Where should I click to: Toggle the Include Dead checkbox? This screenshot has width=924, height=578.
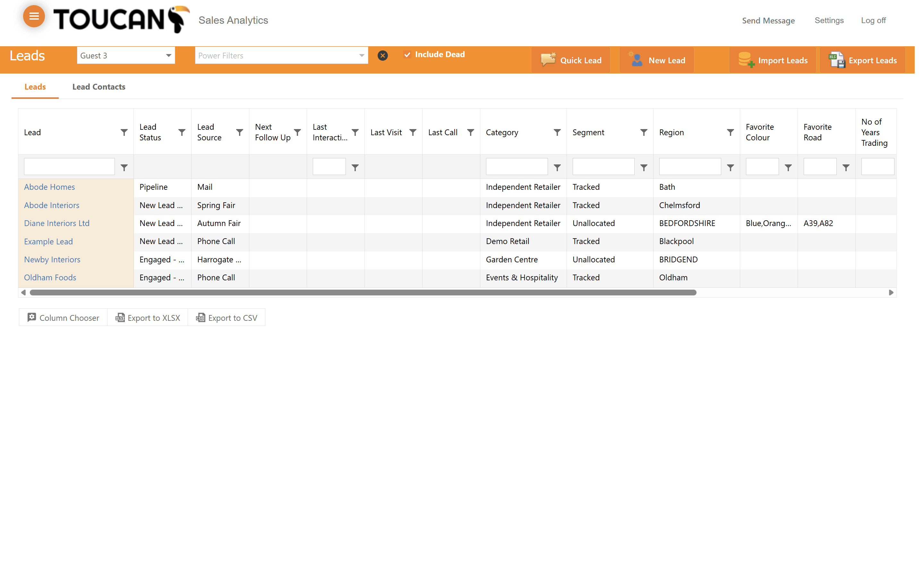[407, 55]
